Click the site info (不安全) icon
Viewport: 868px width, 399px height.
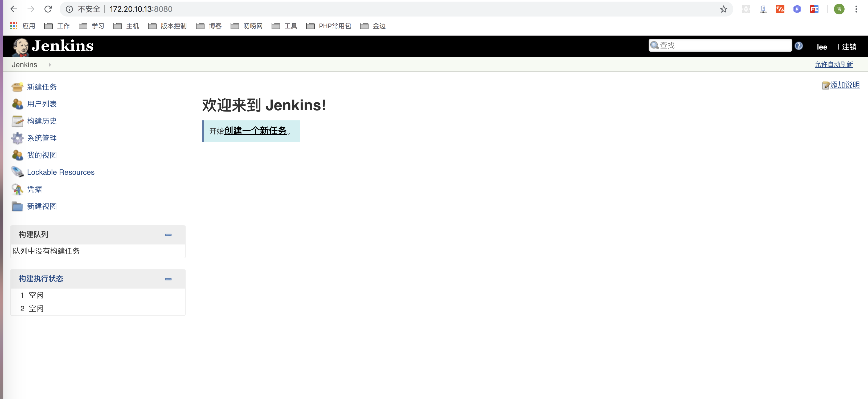(x=69, y=9)
